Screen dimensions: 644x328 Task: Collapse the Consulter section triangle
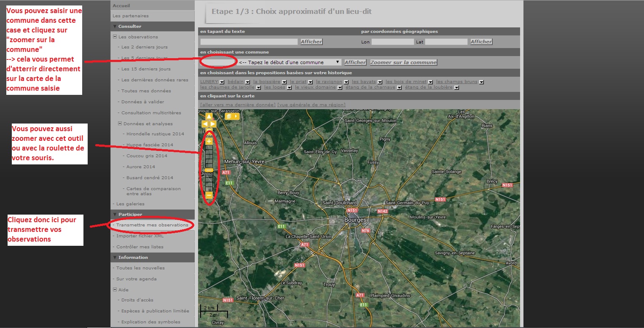click(115, 27)
